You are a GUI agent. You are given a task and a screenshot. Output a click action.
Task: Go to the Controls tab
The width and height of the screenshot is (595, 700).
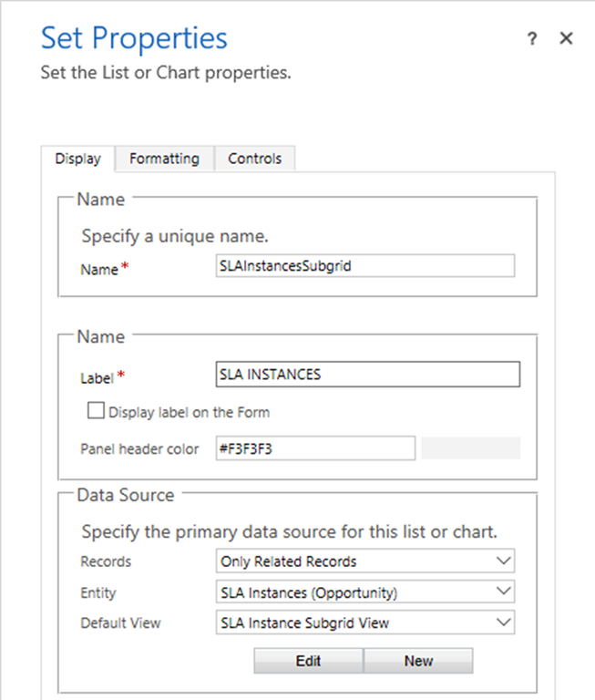(x=254, y=159)
